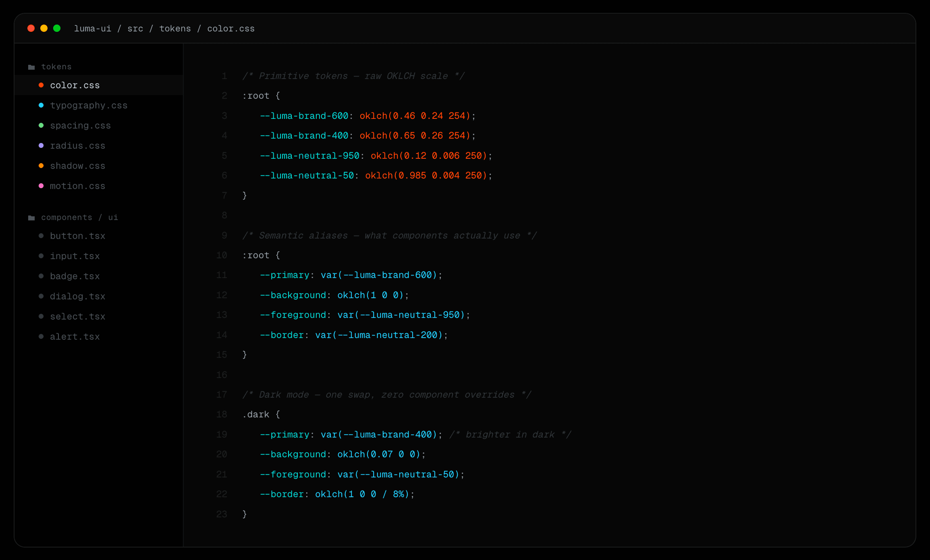The height and width of the screenshot is (560, 930).
Task: Open shadow.css from the sidebar
Action: tap(78, 166)
